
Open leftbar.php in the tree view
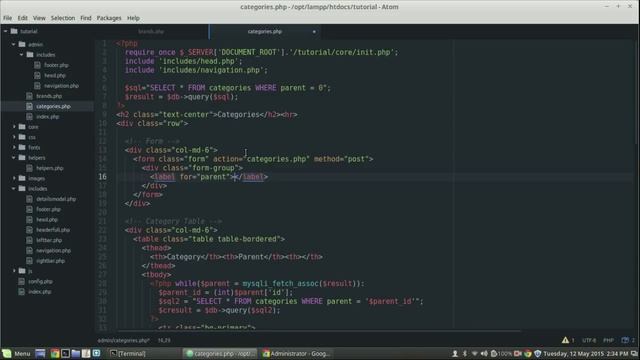(49, 240)
